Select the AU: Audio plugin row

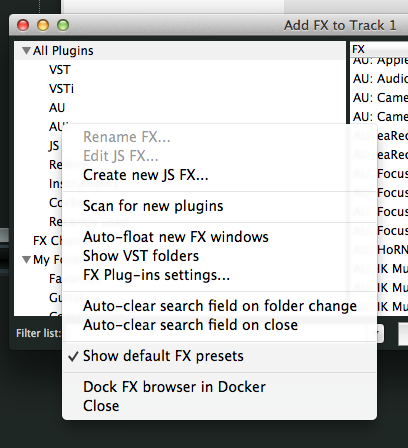click(x=380, y=79)
